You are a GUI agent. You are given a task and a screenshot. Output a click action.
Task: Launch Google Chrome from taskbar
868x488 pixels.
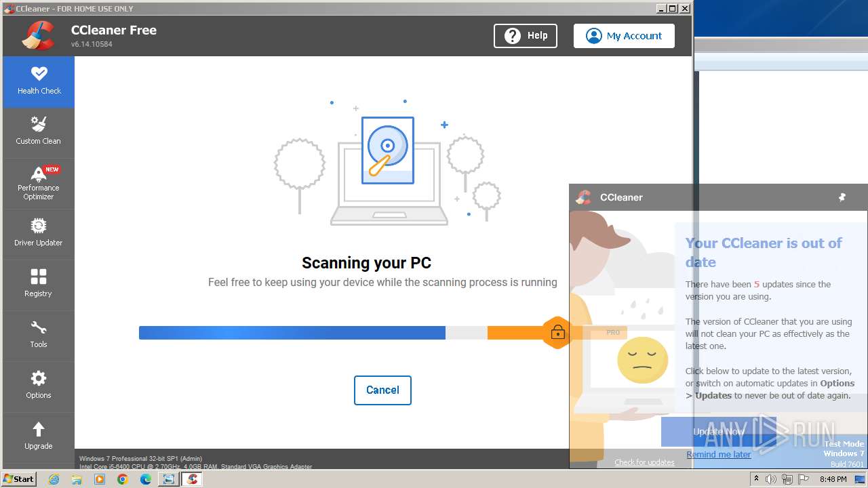[x=123, y=479]
